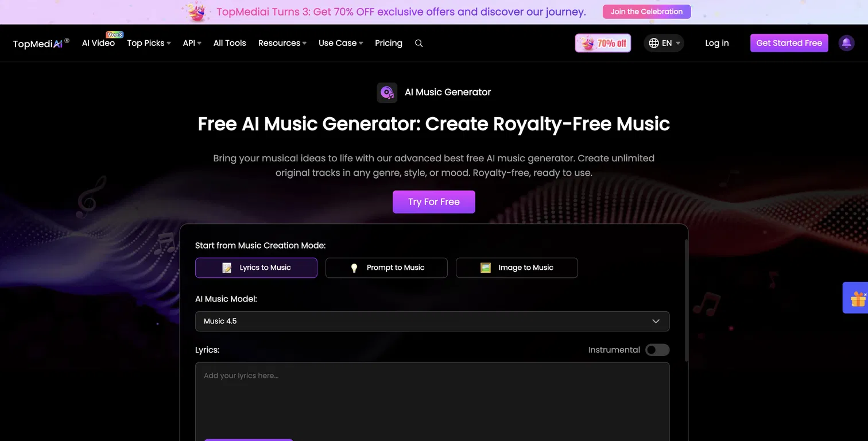Click Get Started Free button
The image size is (868, 441).
[789, 43]
